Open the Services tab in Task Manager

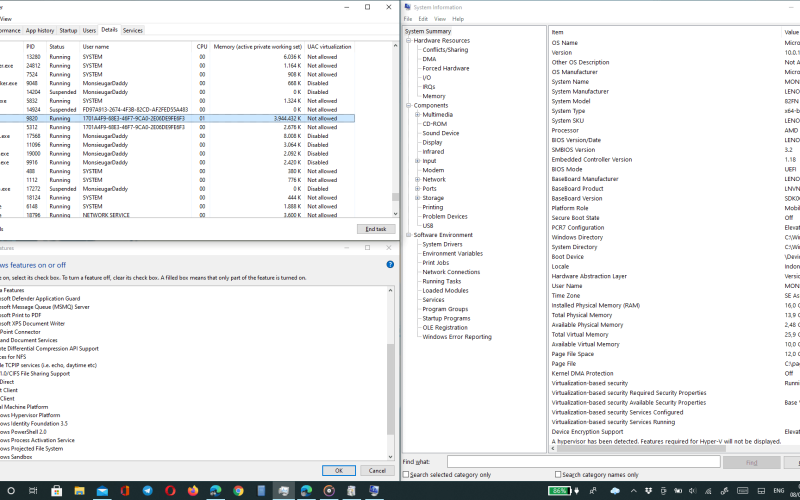133,31
